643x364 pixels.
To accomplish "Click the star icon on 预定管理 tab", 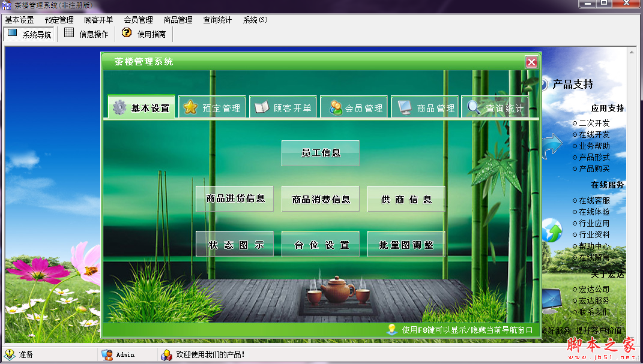I will [190, 108].
